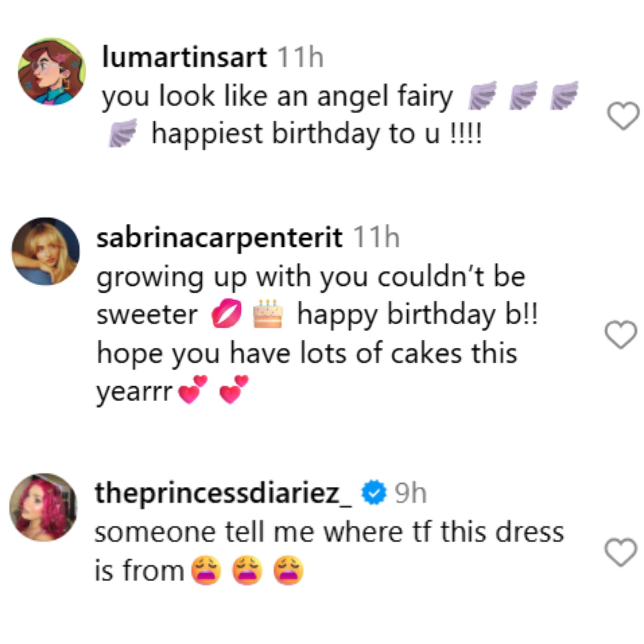Like theprincessdiariez_'s dress comment
The image size is (644, 644).
tap(621, 552)
